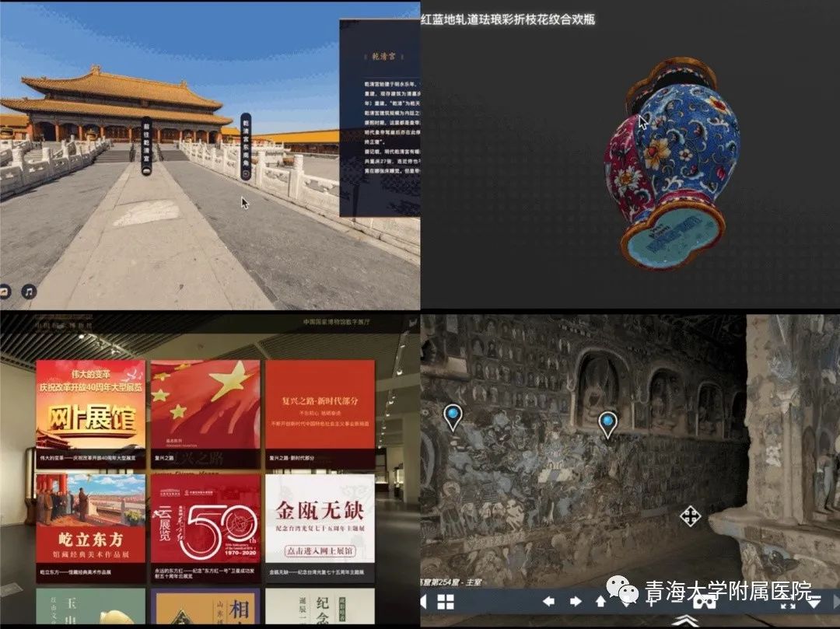Click the 金瓯无缺——纪念台湾光复七十五周年主题展 caption

click(x=317, y=572)
